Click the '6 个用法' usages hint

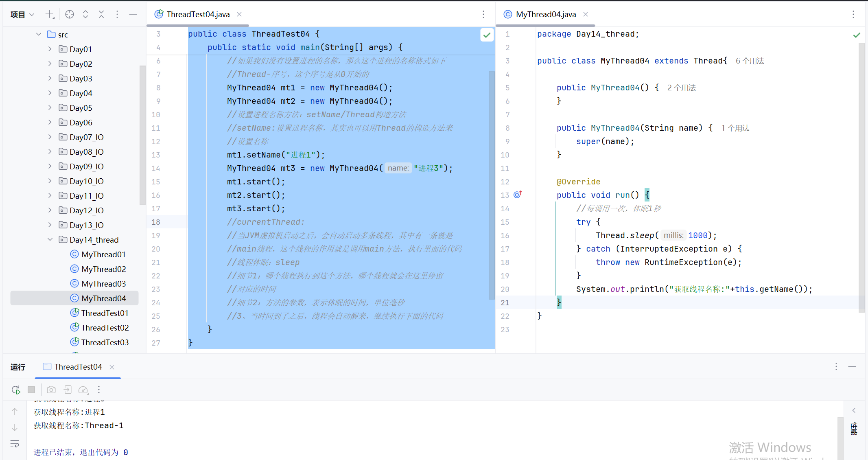(x=750, y=61)
